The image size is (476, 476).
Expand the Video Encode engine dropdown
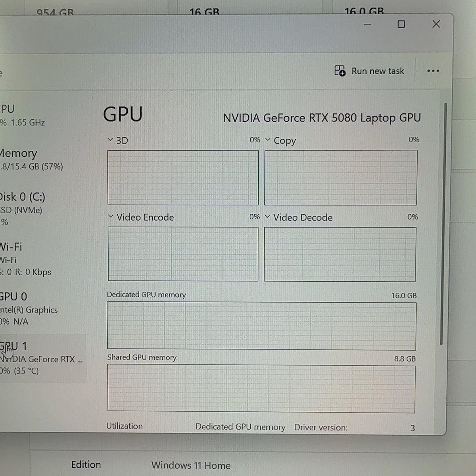111,217
